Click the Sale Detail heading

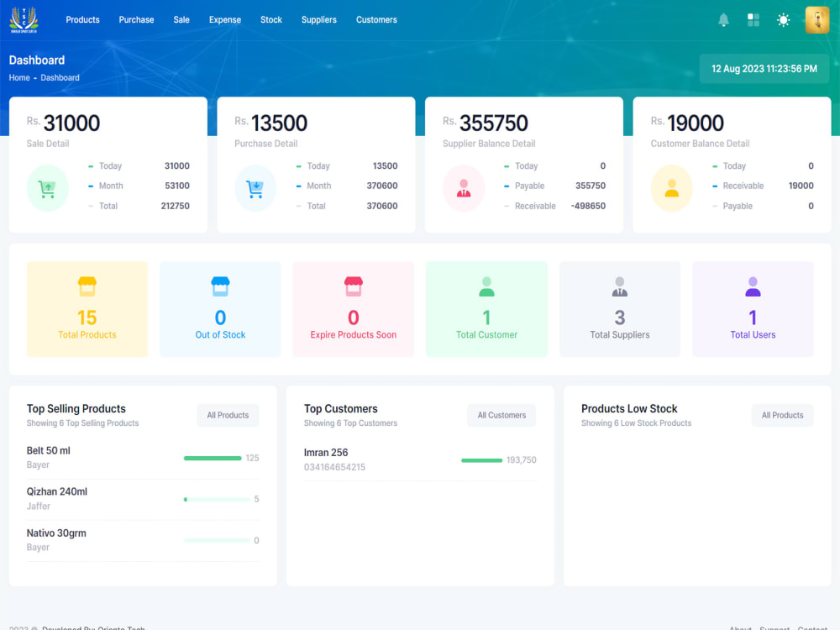point(48,144)
